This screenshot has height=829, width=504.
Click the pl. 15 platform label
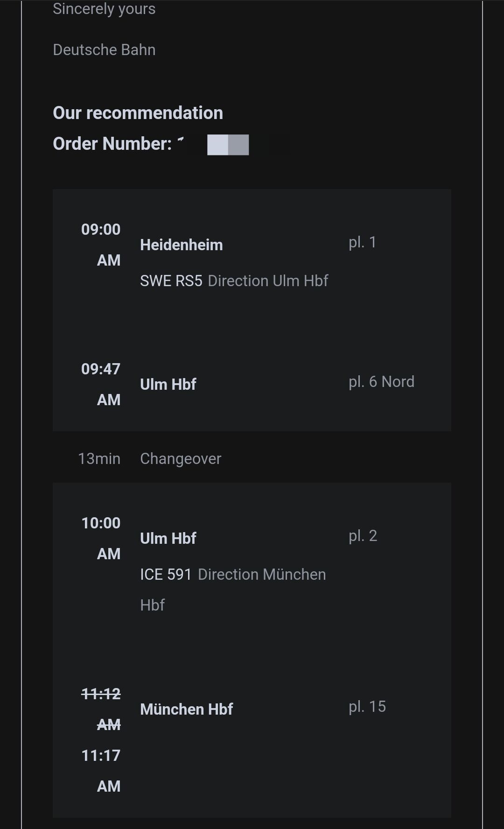[367, 707]
